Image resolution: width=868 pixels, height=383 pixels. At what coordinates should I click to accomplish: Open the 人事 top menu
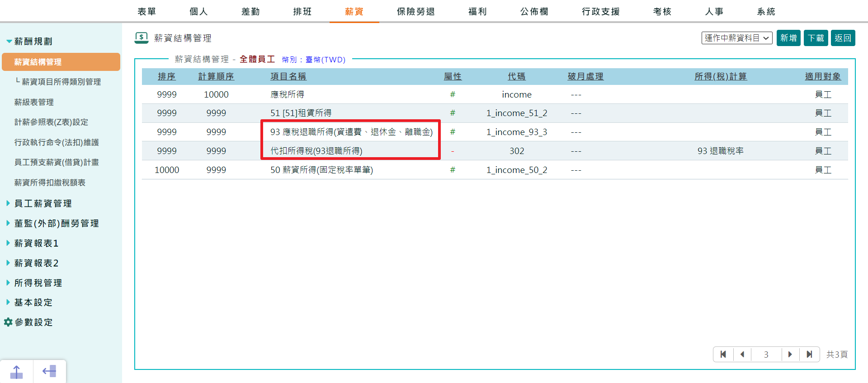tap(714, 11)
